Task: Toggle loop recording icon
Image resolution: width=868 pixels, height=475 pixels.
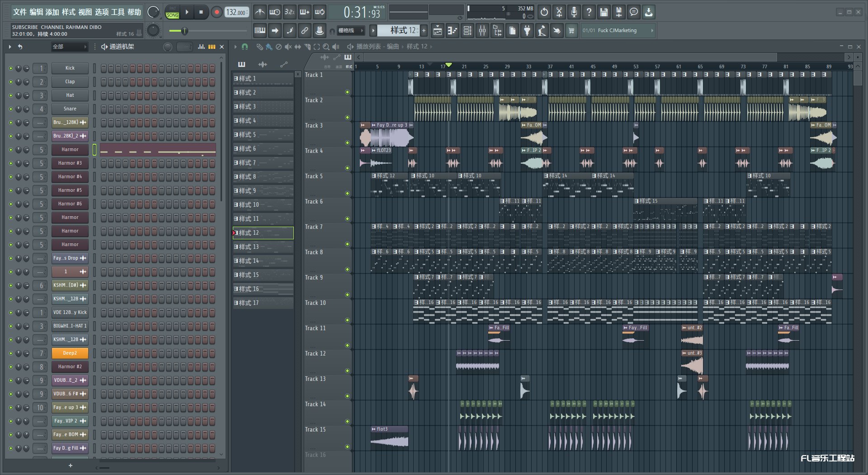Action: [320, 12]
